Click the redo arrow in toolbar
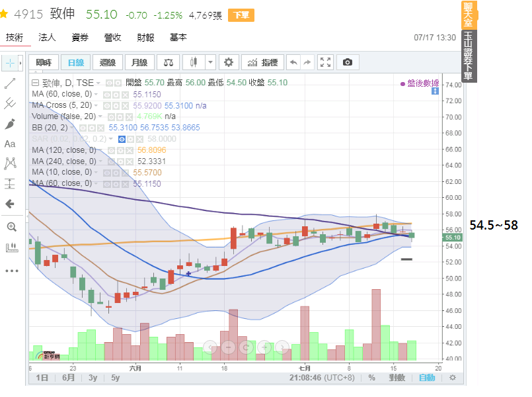The width and height of the screenshot is (532, 397). (x=307, y=62)
